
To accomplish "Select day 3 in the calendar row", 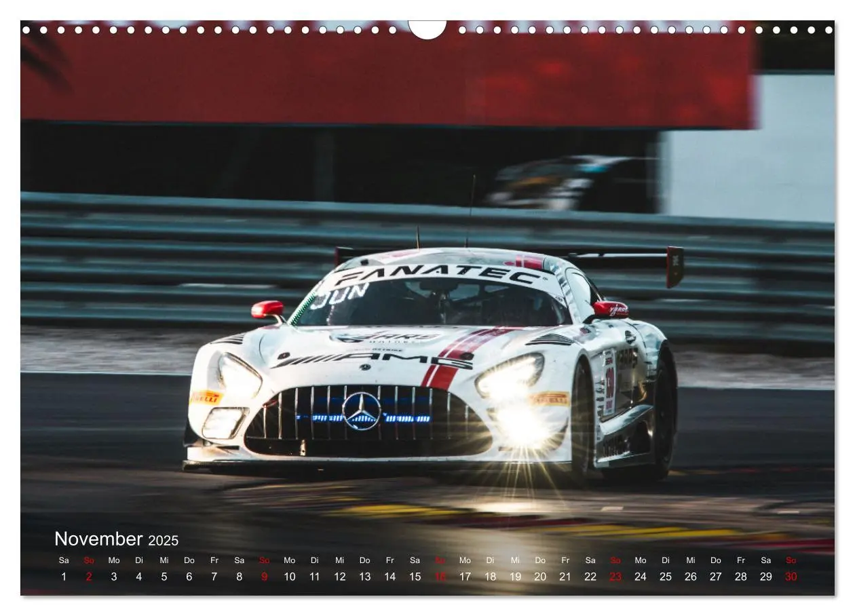I will pyautogui.click(x=114, y=577).
